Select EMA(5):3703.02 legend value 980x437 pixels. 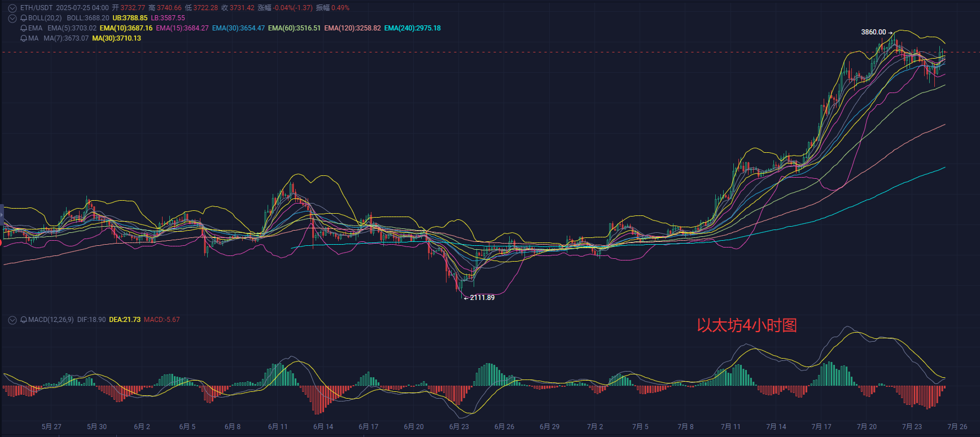[72, 28]
